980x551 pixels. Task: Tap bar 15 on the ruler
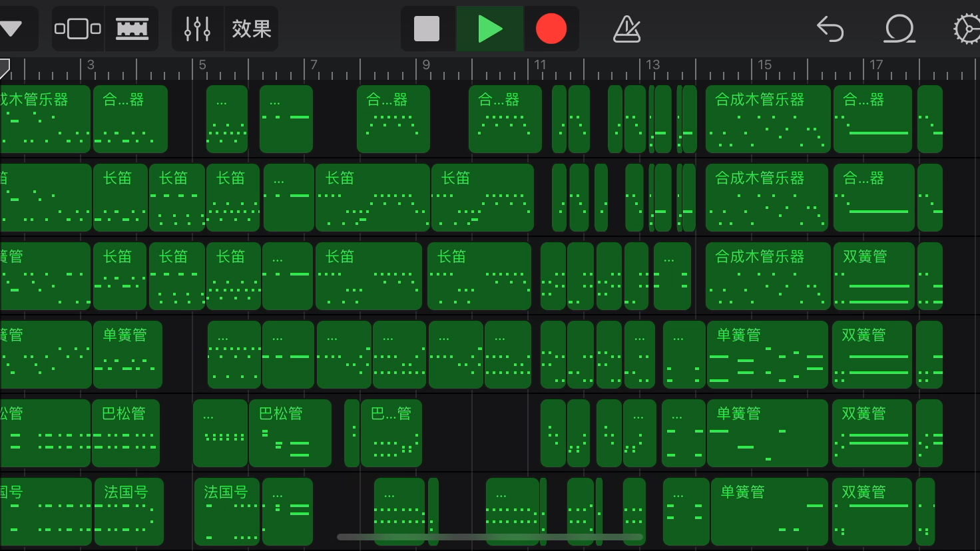click(x=764, y=65)
